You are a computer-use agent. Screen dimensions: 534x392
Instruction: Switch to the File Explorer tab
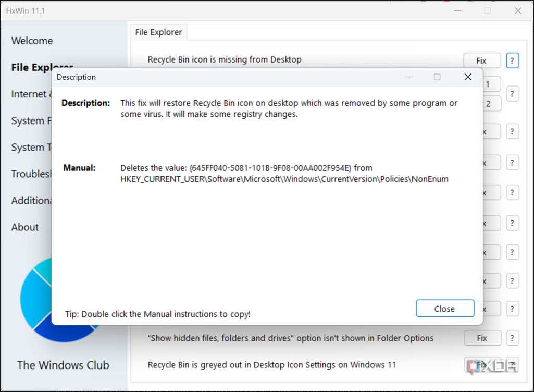(x=158, y=32)
